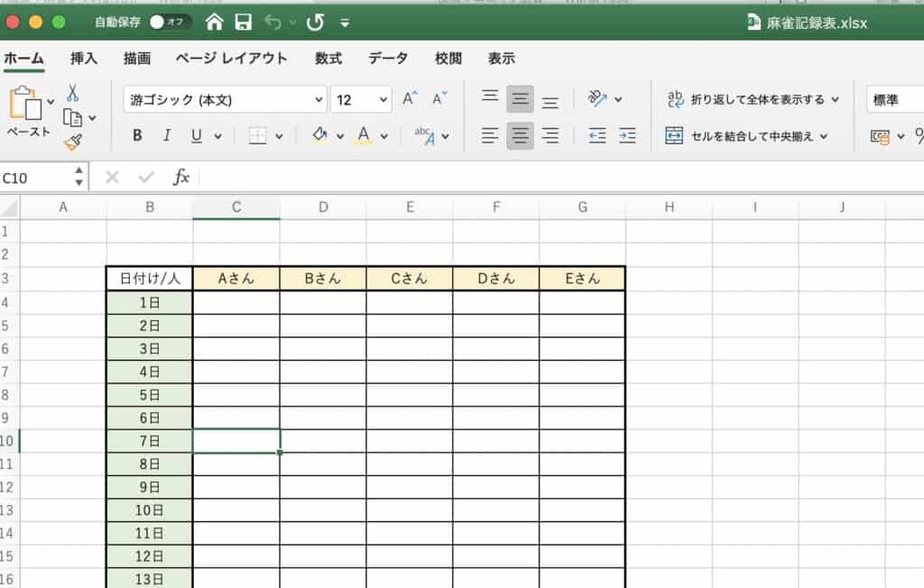Select column D header
The height and width of the screenshot is (588, 924).
click(323, 207)
